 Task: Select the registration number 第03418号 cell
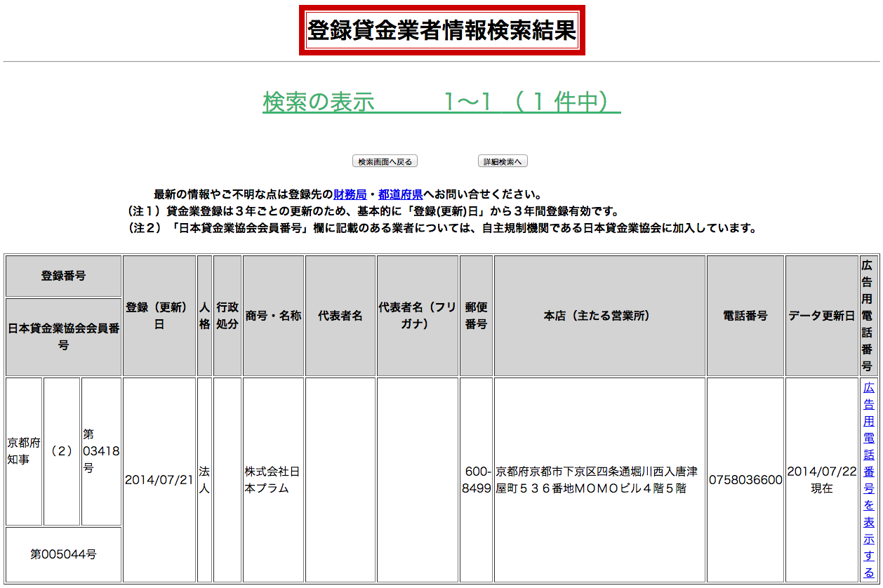[x=100, y=452]
